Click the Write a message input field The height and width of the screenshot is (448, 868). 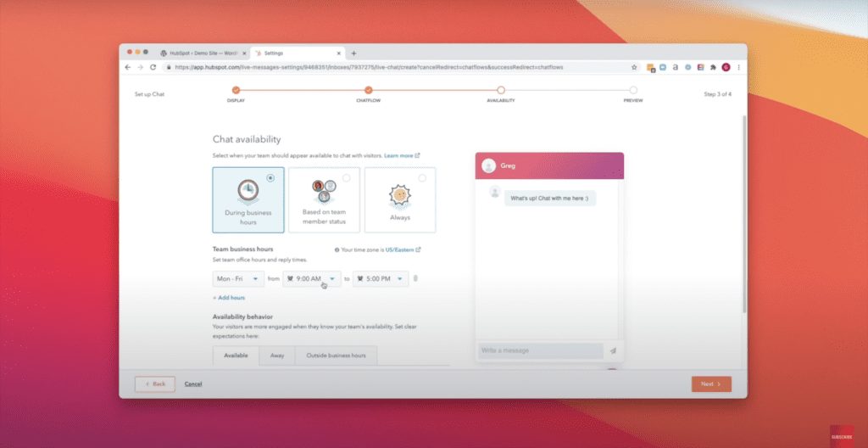(541, 350)
